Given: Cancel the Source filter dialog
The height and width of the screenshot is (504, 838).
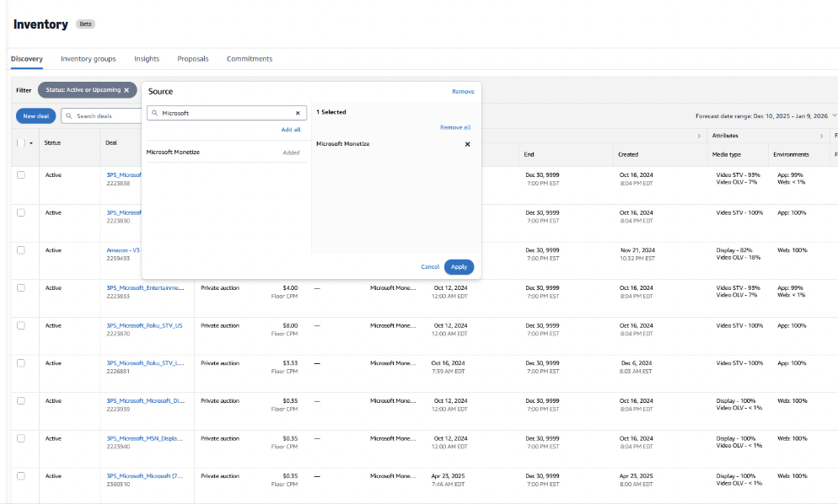Looking at the screenshot, I should pos(430,266).
